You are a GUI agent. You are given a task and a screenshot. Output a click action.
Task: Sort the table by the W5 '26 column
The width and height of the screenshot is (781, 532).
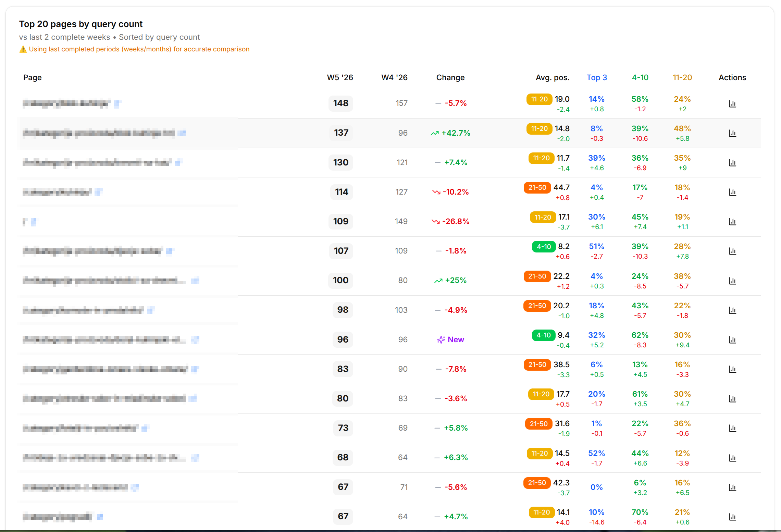tap(339, 77)
